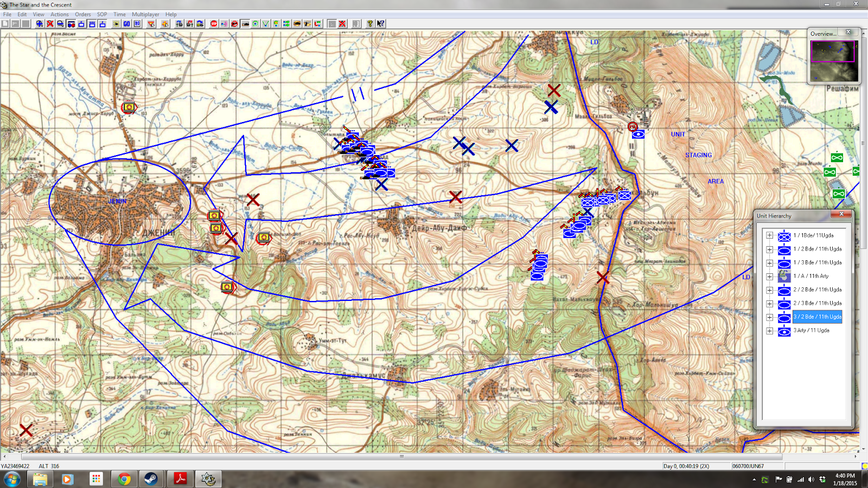This screenshot has height=488, width=868.
Task: Open the Help menu
Action: click(171, 14)
